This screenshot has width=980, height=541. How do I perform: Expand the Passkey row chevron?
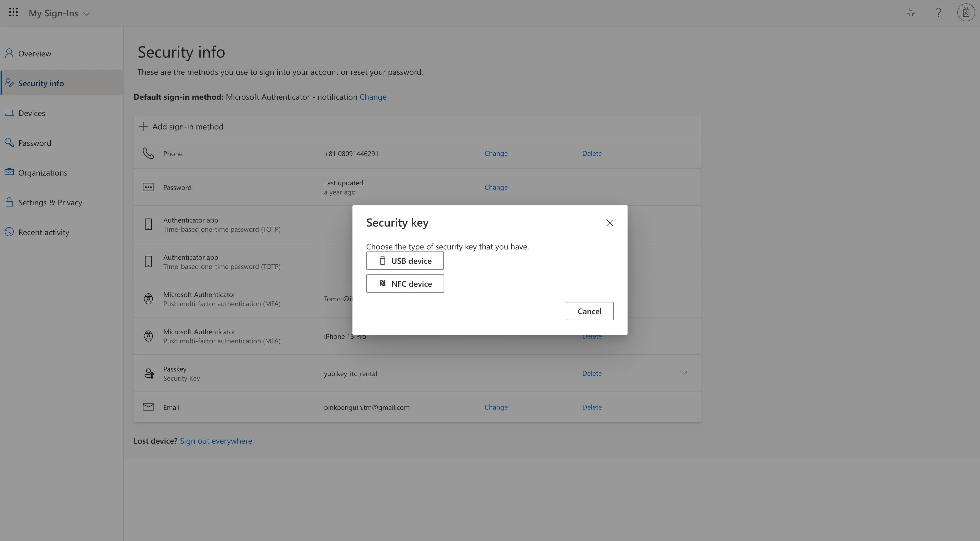(x=683, y=373)
